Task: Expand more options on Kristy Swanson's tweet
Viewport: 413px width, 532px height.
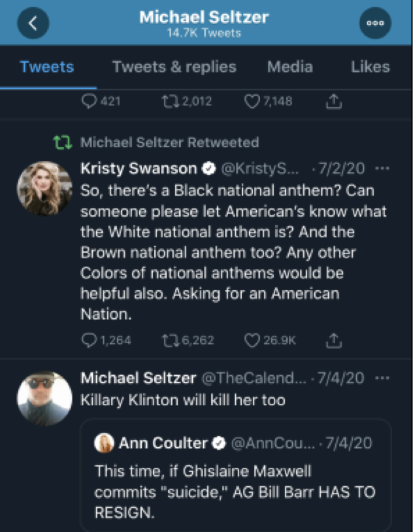Action: pyautogui.click(x=383, y=169)
